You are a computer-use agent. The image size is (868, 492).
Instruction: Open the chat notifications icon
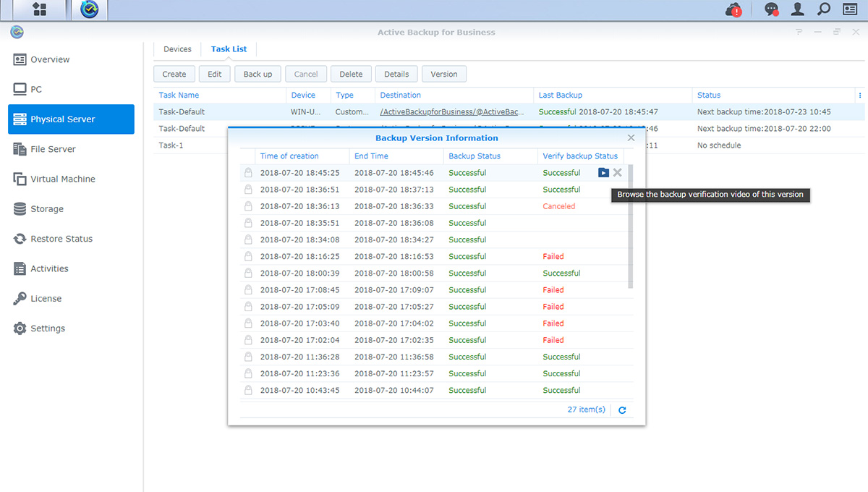(771, 10)
